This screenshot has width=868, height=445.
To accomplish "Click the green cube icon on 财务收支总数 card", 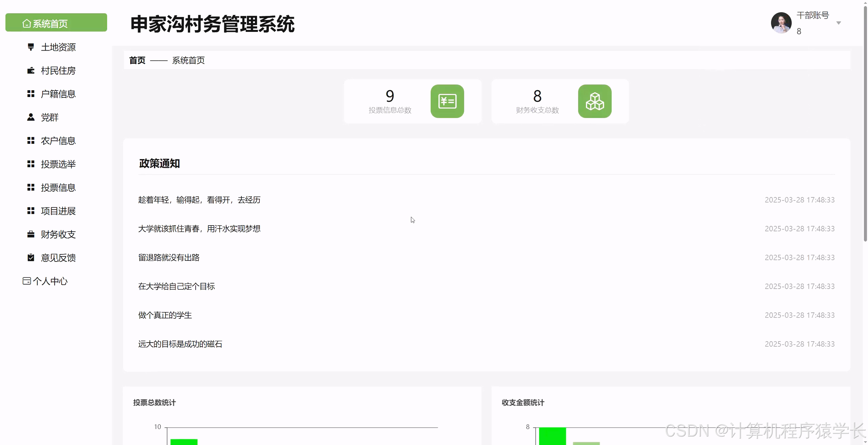I will click(594, 101).
